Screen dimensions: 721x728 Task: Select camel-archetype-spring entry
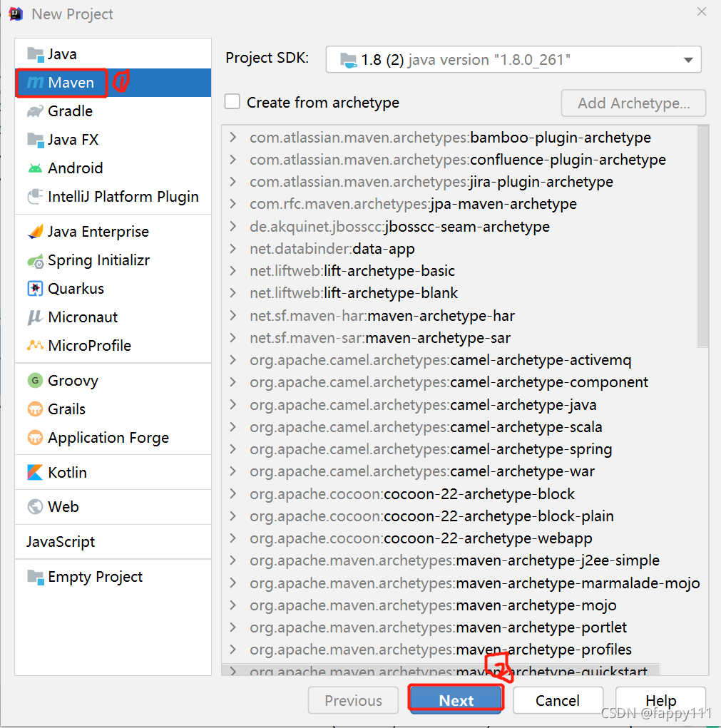(x=431, y=449)
